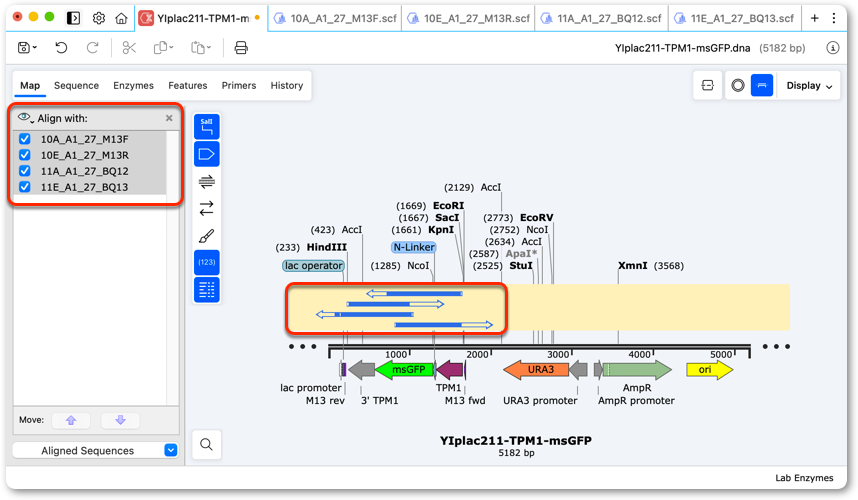
Task: Click the StuI enzyme label
Action: click(521, 266)
